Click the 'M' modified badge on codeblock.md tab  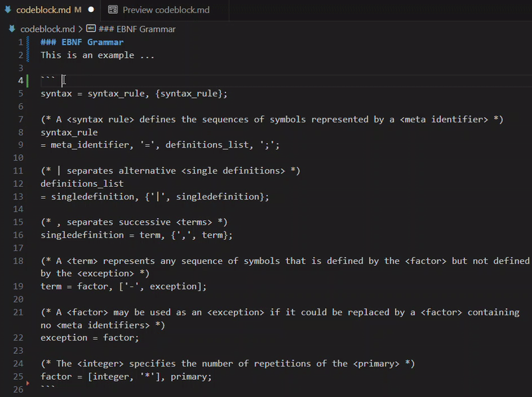point(78,10)
